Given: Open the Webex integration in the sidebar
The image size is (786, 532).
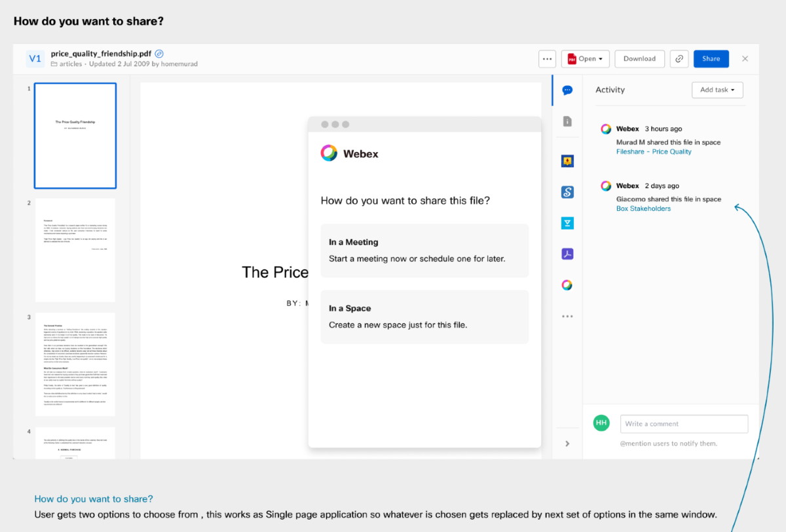Looking at the screenshot, I should [567, 285].
